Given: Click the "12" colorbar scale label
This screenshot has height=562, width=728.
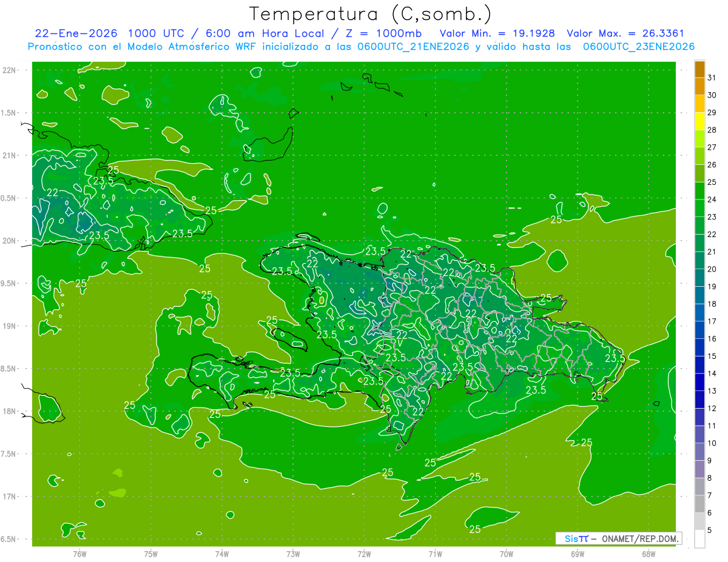Looking at the screenshot, I should point(712,408).
